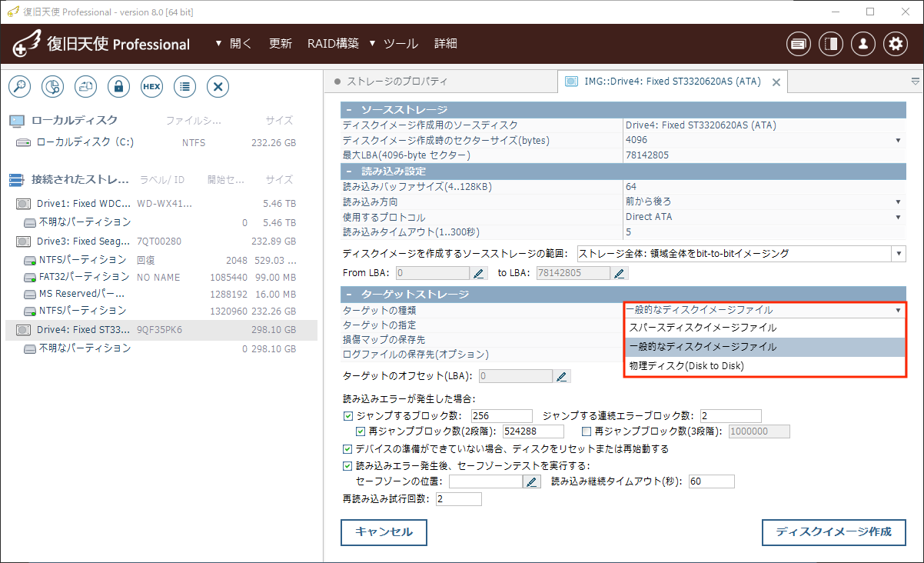This screenshot has height=563, width=924.
Task: Click the 更新 menu item
Action: 281,44
